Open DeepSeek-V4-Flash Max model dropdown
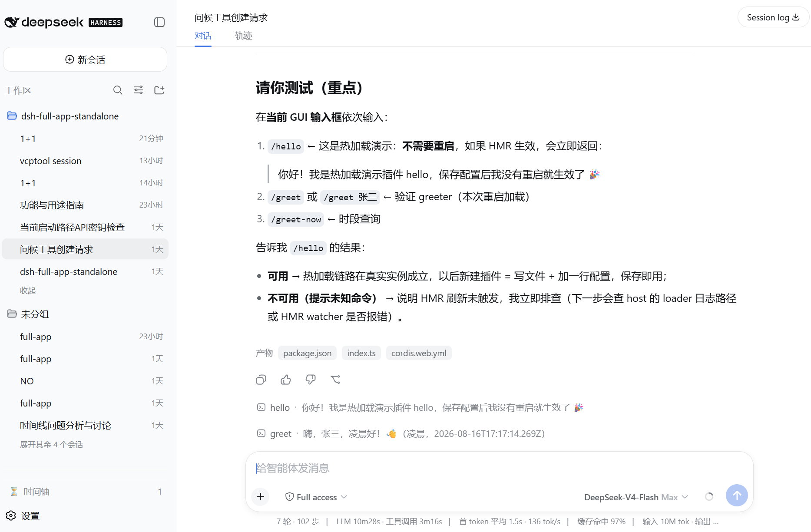The width and height of the screenshot is (811, 532). click(636, 497)
